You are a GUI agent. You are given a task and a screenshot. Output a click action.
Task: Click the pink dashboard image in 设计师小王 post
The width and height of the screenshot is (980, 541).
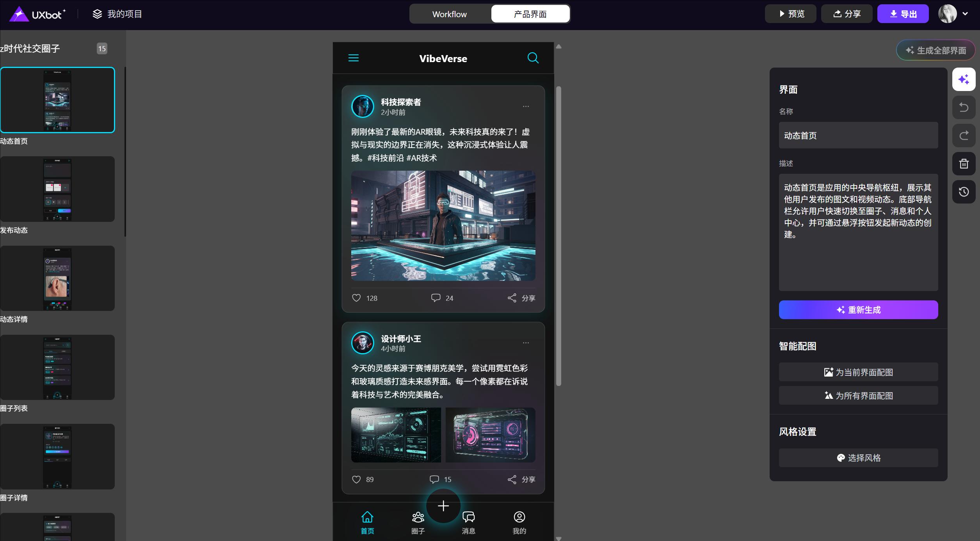[490, 435]
